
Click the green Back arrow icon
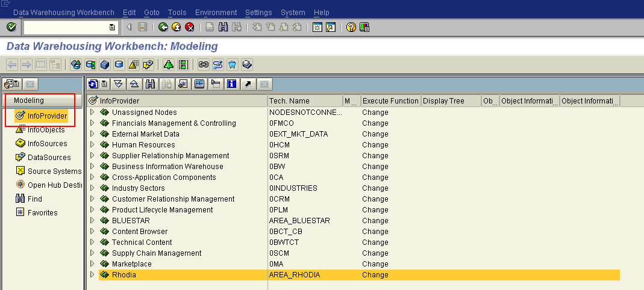(163, 28)
